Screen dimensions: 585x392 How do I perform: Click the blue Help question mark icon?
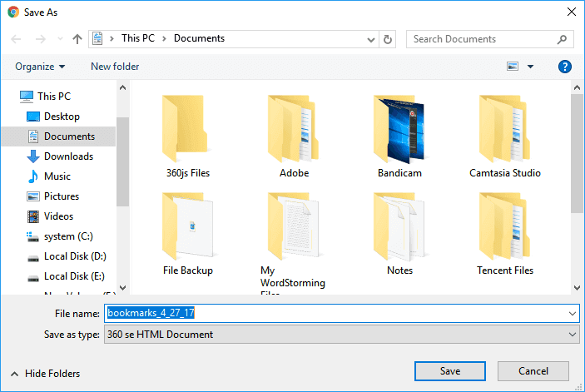click(564, 67)
